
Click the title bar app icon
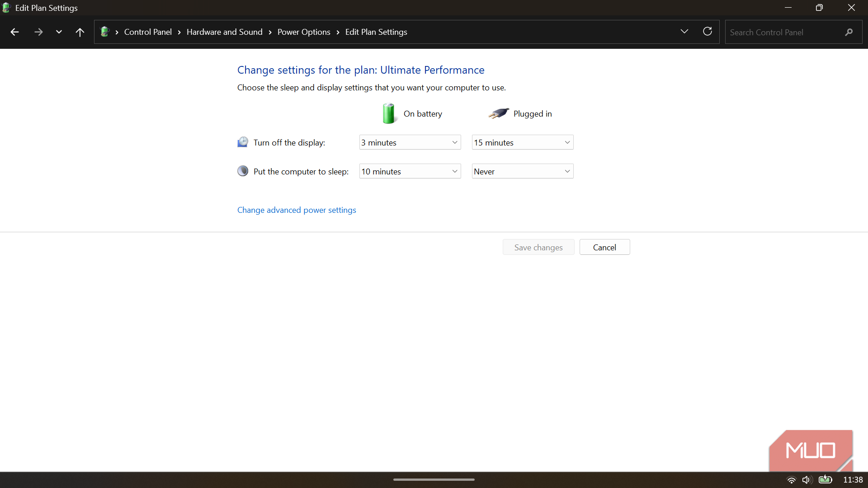click(x=6, y=8)
